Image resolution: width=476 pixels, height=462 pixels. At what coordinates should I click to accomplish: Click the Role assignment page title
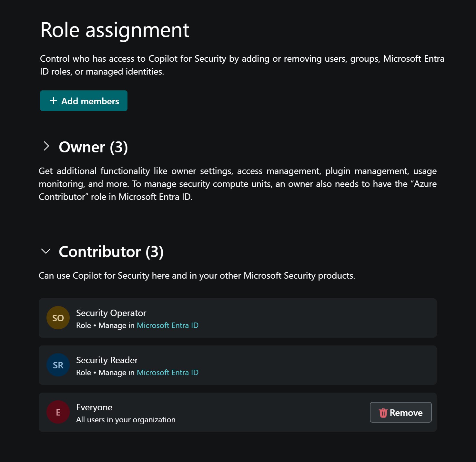pyautogui.click(x=115, y=30)
